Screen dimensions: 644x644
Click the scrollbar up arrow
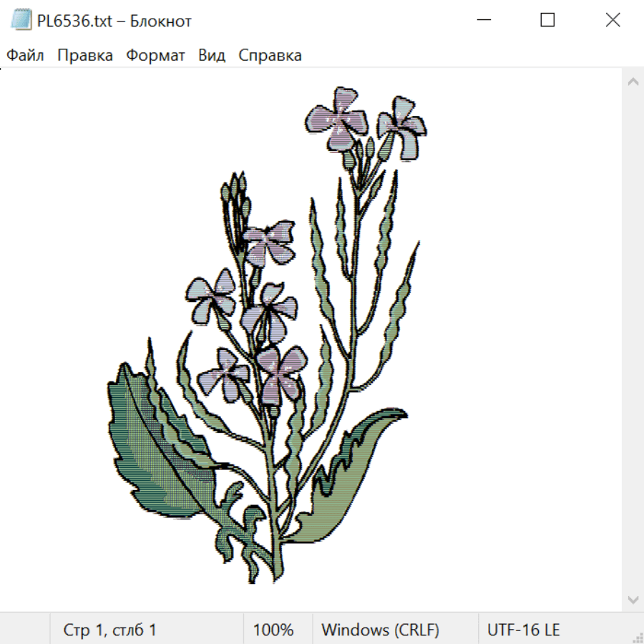click(633, 82)
